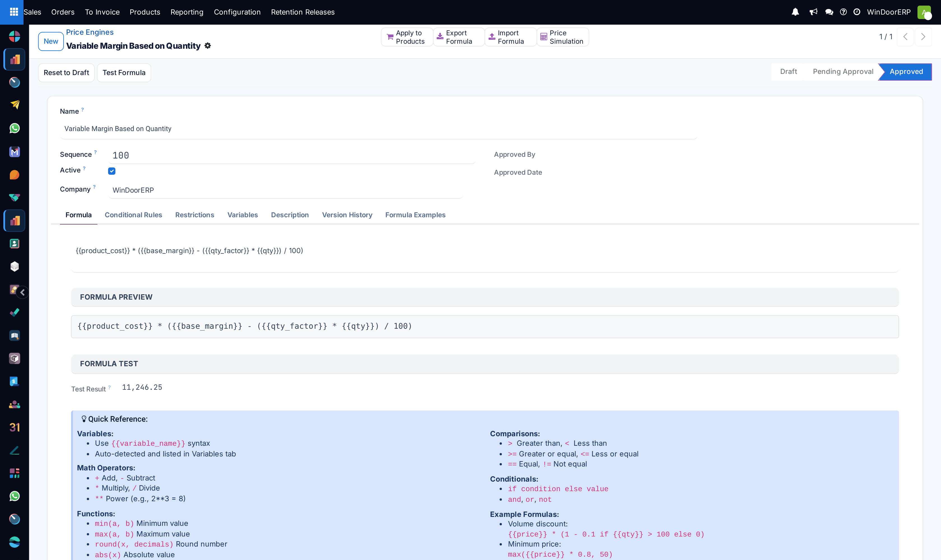Switch to the Version History tab
Viewport: 941px width, 560px height.
point(347,215)
